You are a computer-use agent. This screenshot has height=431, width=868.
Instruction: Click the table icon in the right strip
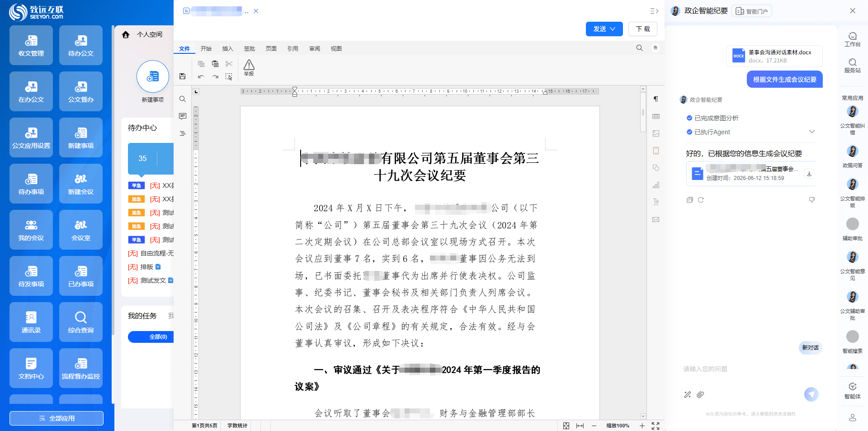click(x=656, y=116)
